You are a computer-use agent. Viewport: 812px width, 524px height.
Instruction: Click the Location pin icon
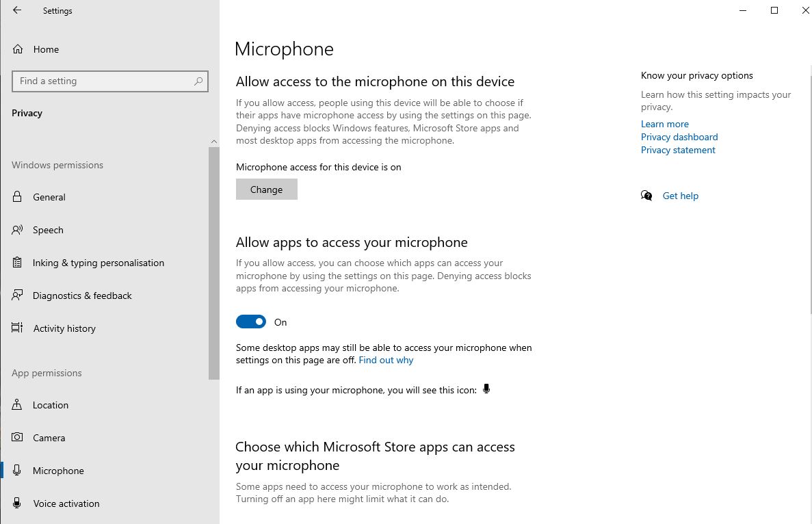pyautogui.click(x=17, y=404)
